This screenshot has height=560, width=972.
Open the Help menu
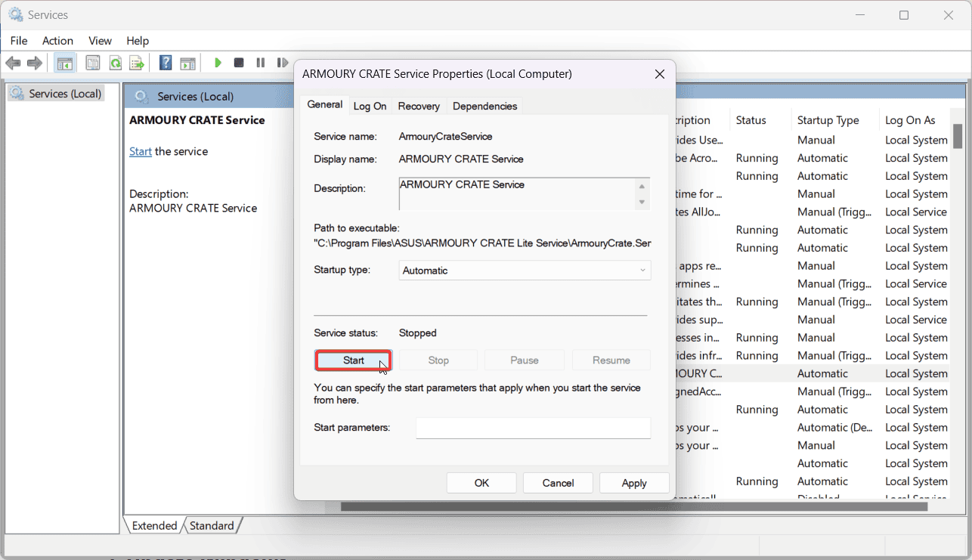(138, 41)
